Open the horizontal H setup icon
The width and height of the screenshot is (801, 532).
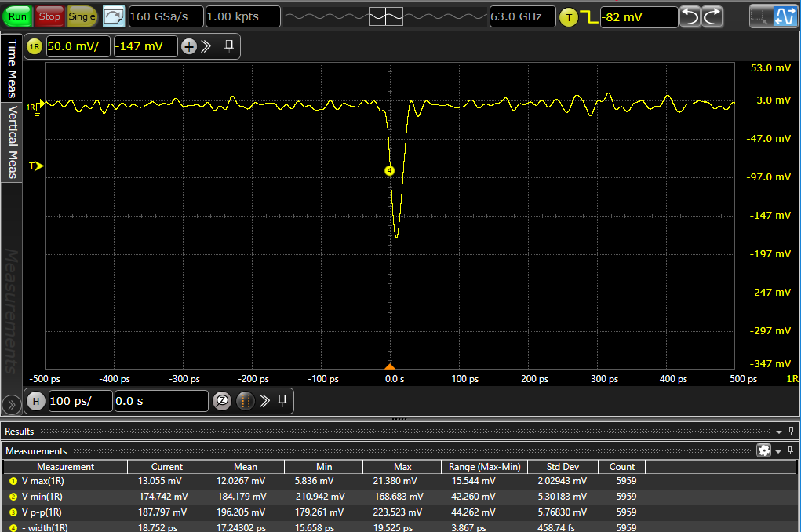35,401
